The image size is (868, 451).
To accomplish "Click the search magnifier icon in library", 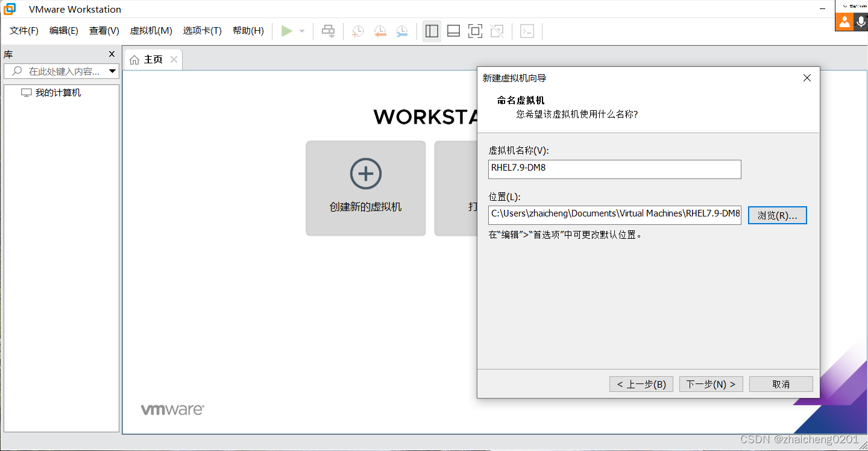I will pos(17,71).
